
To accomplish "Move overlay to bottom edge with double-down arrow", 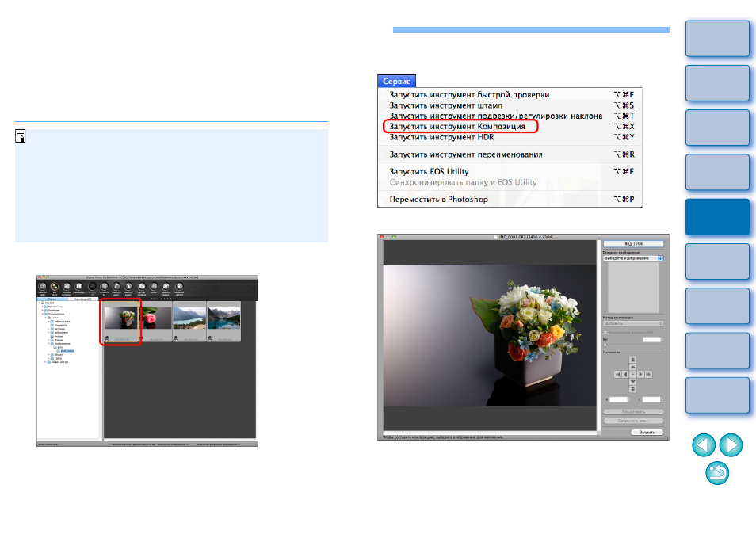I will pyautogui.click(x=632, y=389).
